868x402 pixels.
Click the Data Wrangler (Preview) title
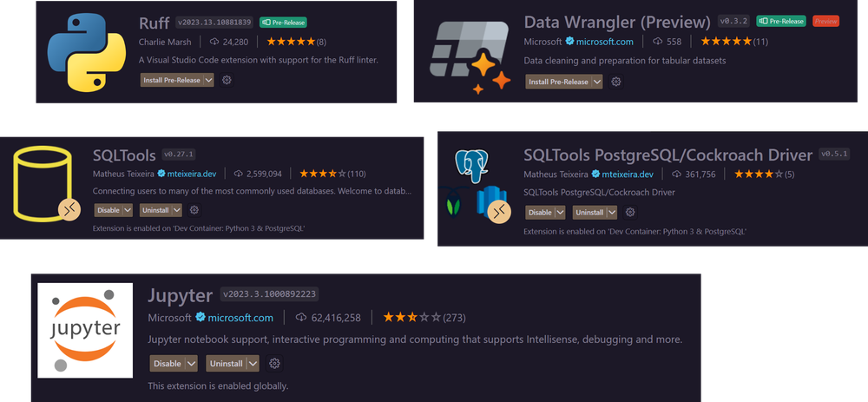coord(616,23)
